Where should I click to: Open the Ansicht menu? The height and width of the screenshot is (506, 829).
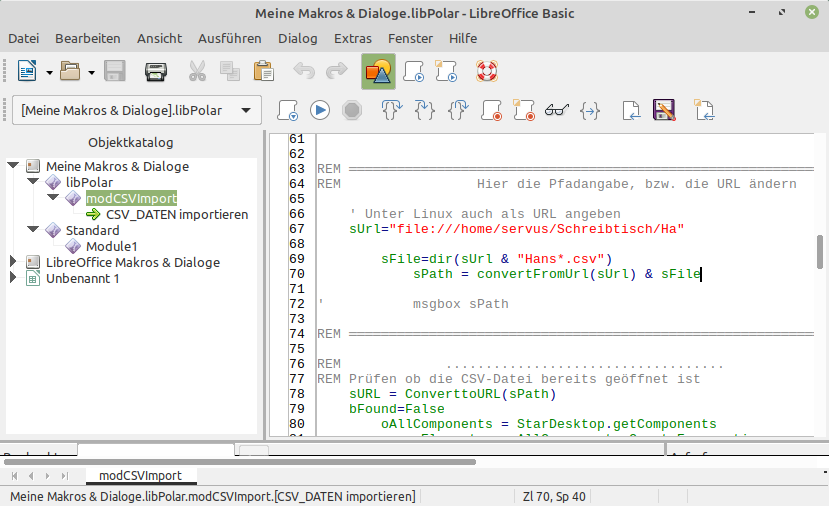pos(159,39)
